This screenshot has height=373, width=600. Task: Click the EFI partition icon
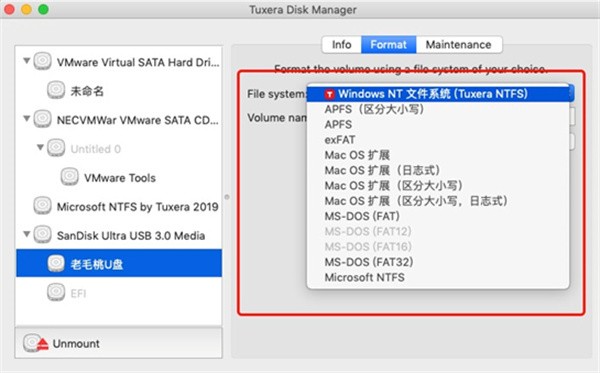pyautogui.click(x=56, y=293)
